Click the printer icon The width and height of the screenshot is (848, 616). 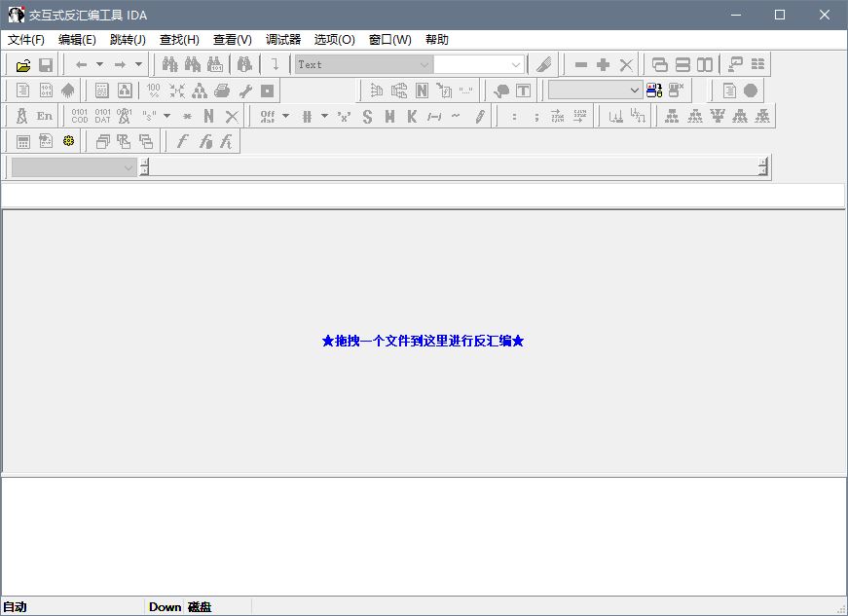tap(221, 90)
